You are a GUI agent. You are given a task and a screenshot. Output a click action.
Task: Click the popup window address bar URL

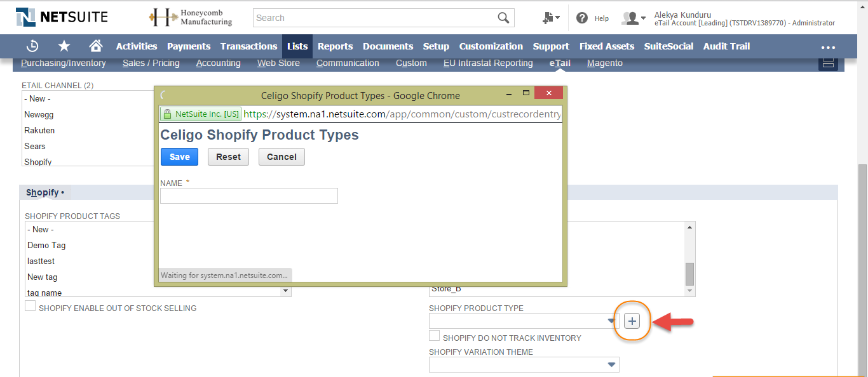click(403, 114)
